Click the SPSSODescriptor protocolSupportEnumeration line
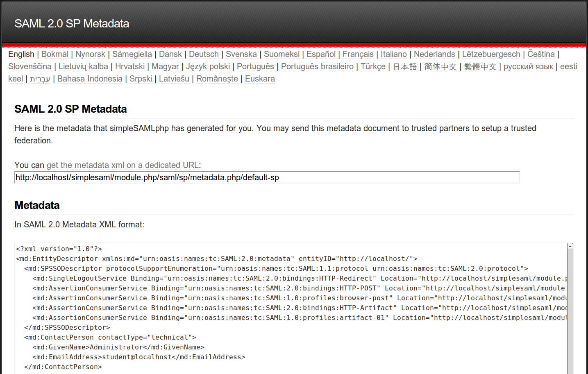This screenshot has height=374, width=588. [276, 268]
